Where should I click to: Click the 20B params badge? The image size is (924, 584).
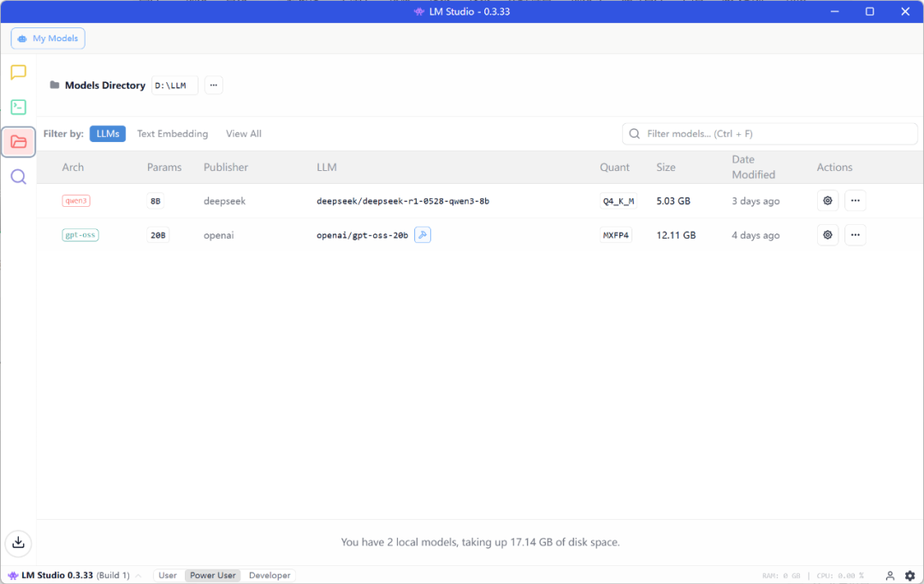pyautogui.click(x=158, y=235)
